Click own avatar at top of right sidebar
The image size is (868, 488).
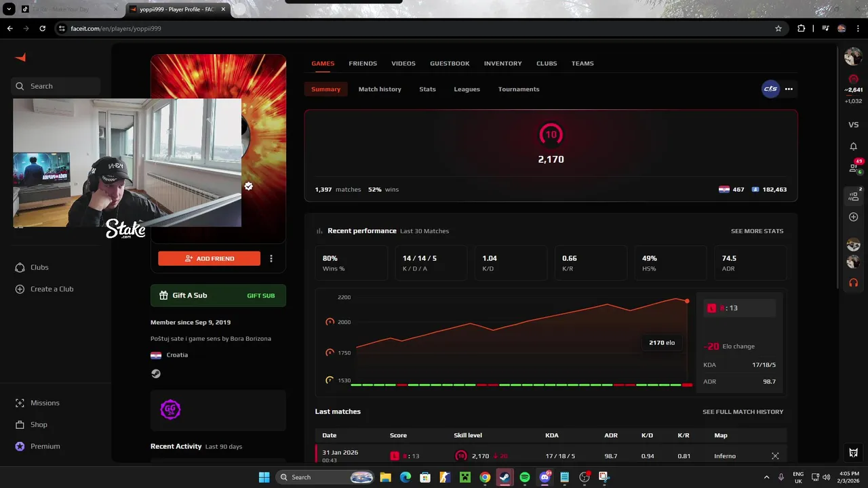pyautogui.click(x=853, y=57)
